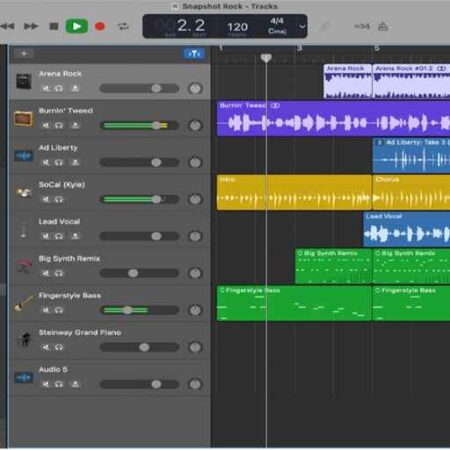The width and height of the screenshot is (450, 450).
Task: Select the Burnin' Tweed purple audio region
Action: point(333,119)
